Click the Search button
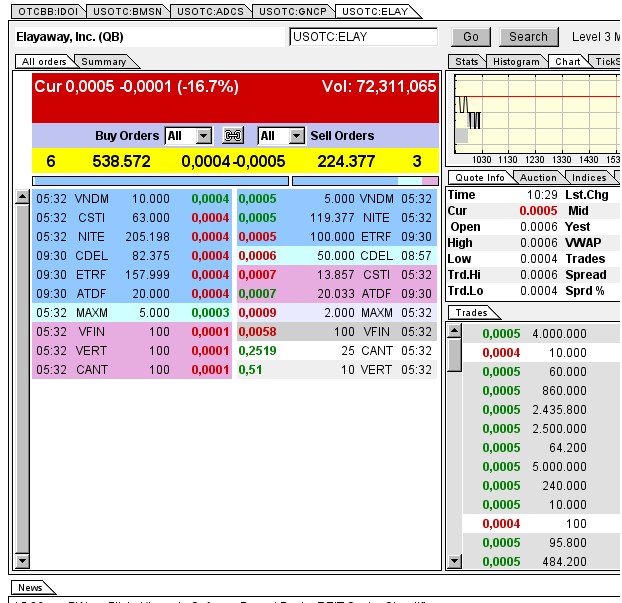 (528, 37)
